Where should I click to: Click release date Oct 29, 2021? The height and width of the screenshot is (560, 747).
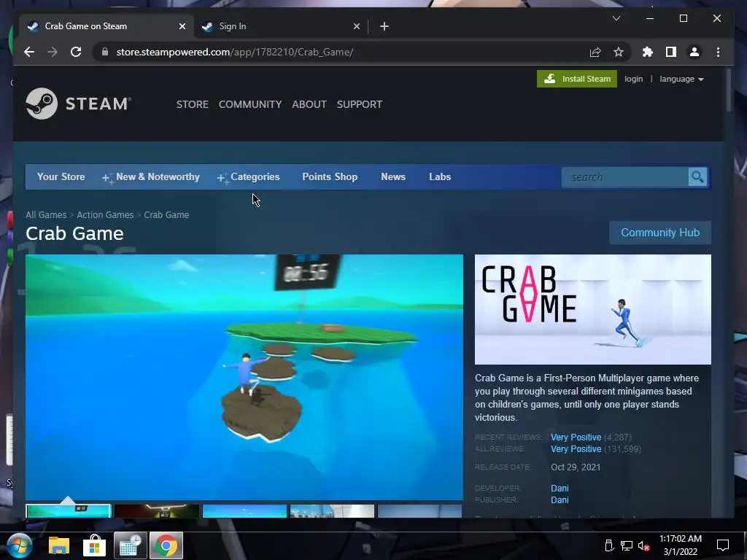(x=576, y=467)
